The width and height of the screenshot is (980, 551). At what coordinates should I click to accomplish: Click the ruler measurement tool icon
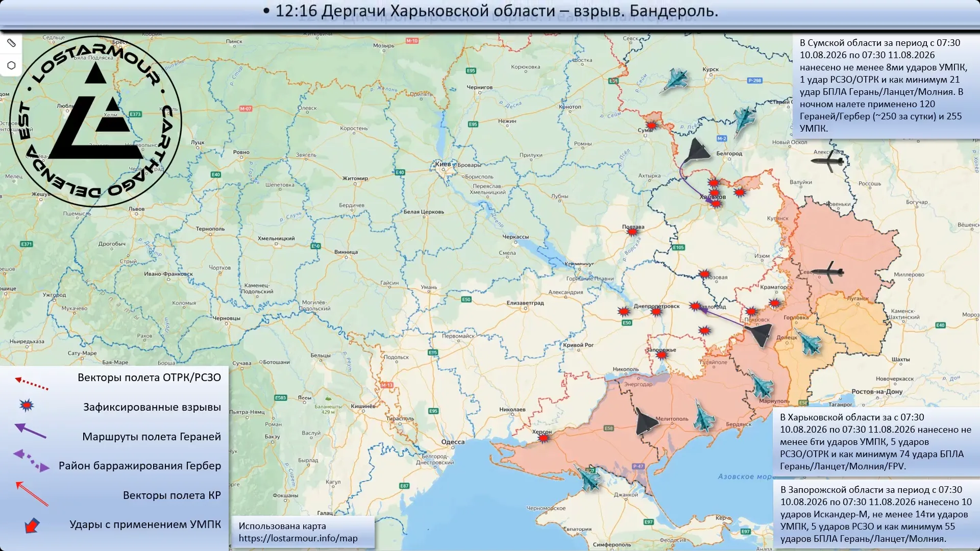click(11, 43)
